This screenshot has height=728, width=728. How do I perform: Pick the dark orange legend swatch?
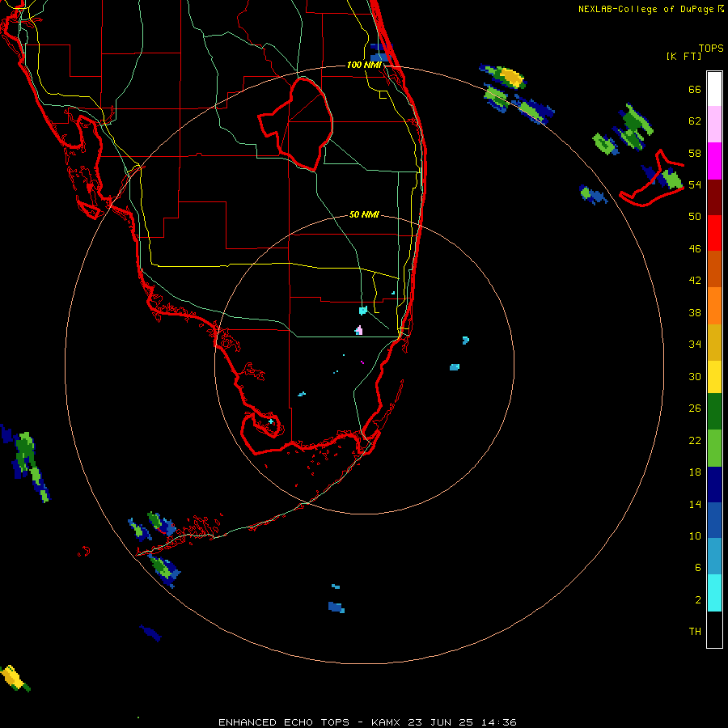pyautogui.click(x=714, y=269)
